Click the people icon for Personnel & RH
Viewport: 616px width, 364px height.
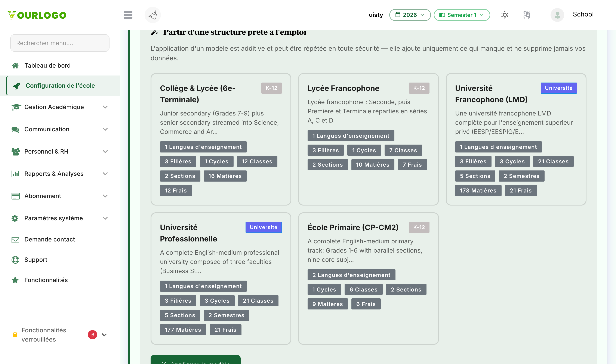(15, 151)
